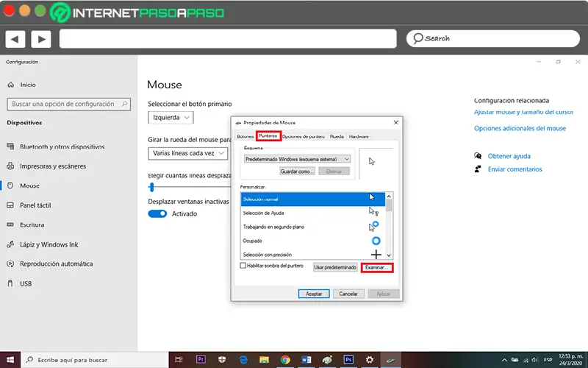The width and height of the screenshot is (588, 368).
Task: Open File Explorer from the taskbar
Action: [264, 360]
